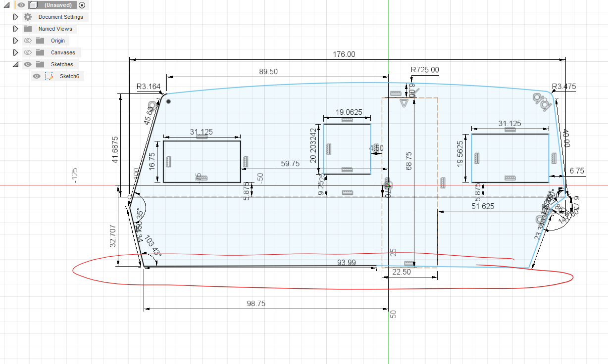
Task: Click the Origin folder icon
Action: pyautogui.click(x=40, y=41)
